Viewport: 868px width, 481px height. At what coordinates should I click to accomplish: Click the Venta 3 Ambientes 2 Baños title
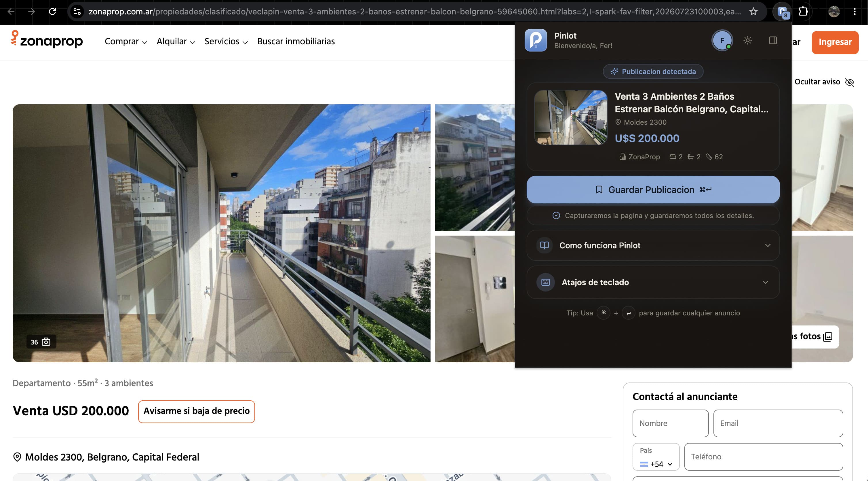click(x=691, y=103)
